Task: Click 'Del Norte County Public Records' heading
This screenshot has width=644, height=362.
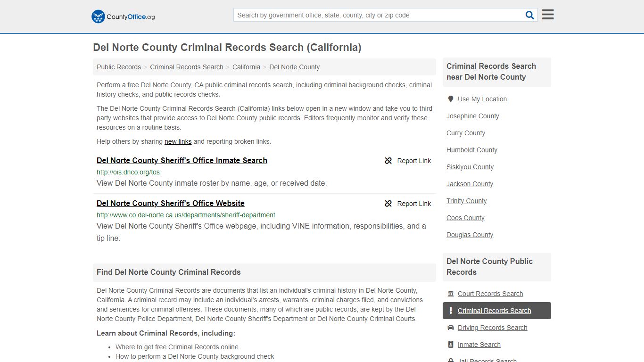Action: point(489,267)
